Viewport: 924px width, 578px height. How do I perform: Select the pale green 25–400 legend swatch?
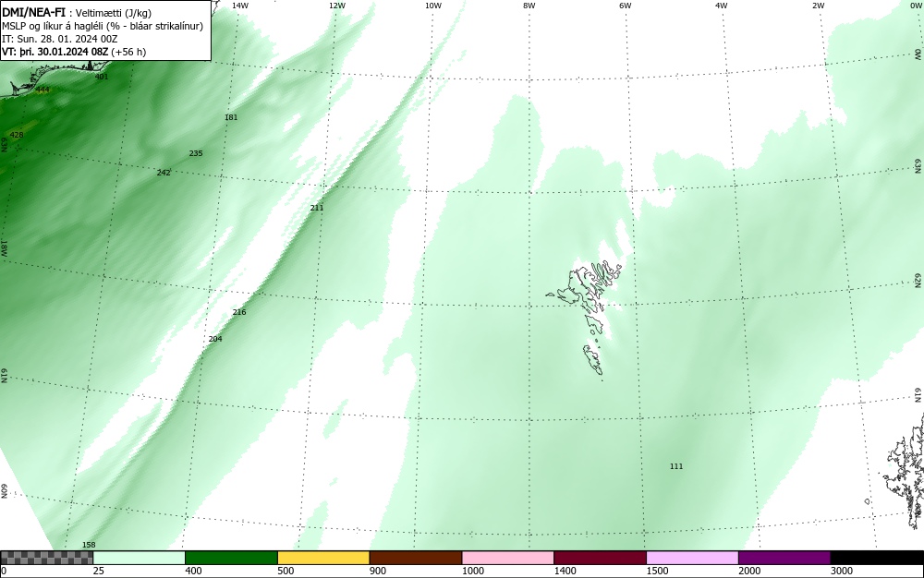point(140,558)
